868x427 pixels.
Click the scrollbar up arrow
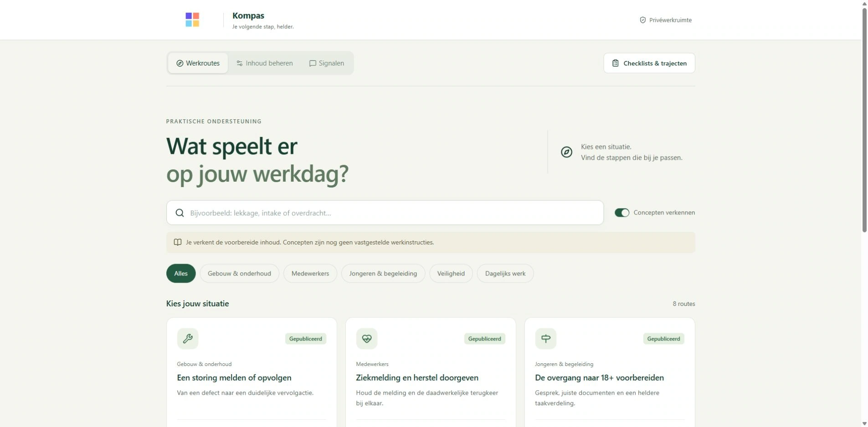pyautogui.click(x=864, y=4)
